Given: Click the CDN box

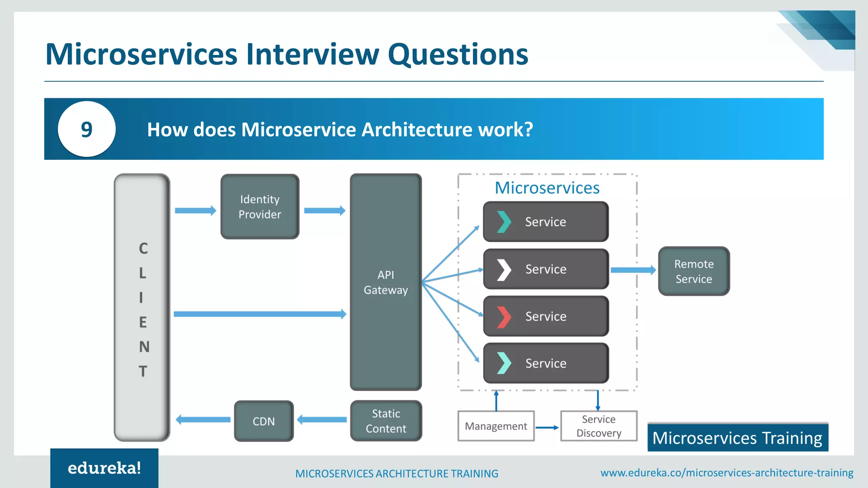Looking at the screenshot, I should [x=264, y=421].
